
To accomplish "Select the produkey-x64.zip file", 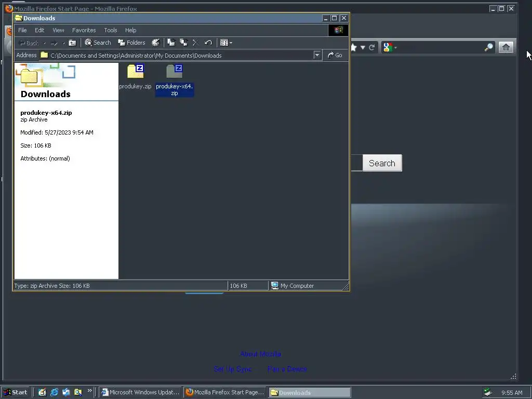I will click(175, 80).
